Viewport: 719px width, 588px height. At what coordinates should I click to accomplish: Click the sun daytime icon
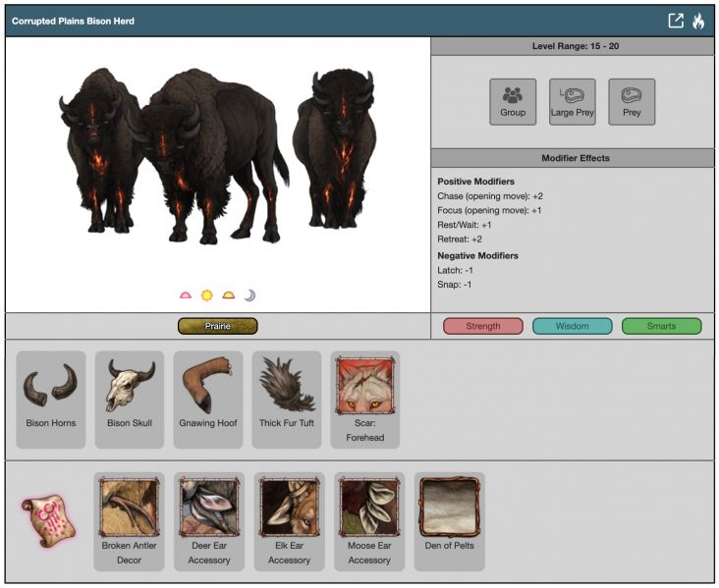coord(206,294)
